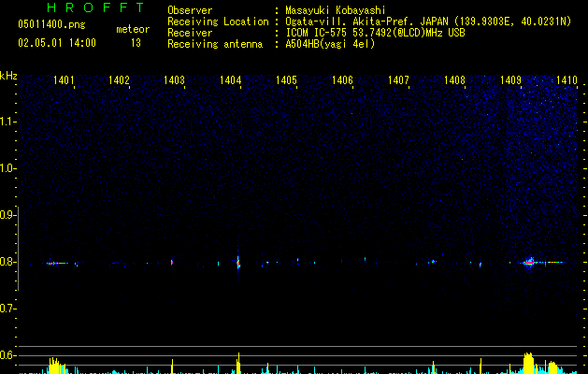Click the 0.6 kHz axis label
Screen dimensions: 588x374
[x=7, y=355]
